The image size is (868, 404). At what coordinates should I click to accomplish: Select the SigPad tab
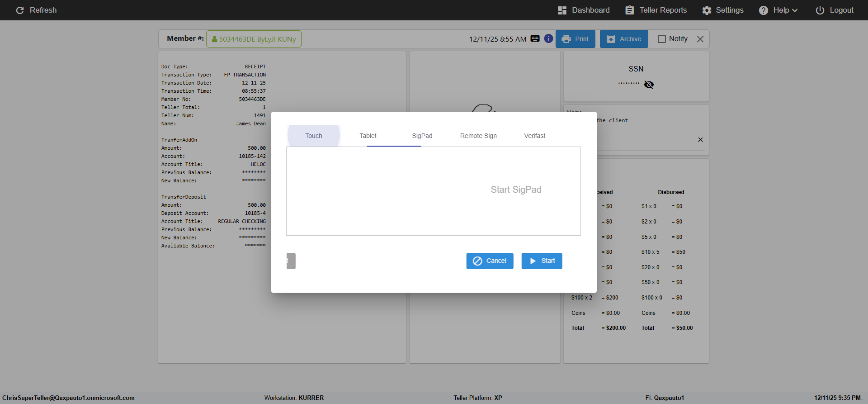(422, 136)
